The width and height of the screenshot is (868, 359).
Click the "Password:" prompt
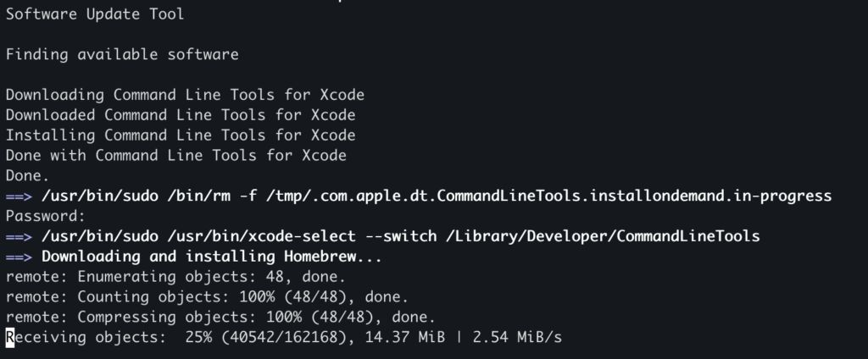(46, 217)
